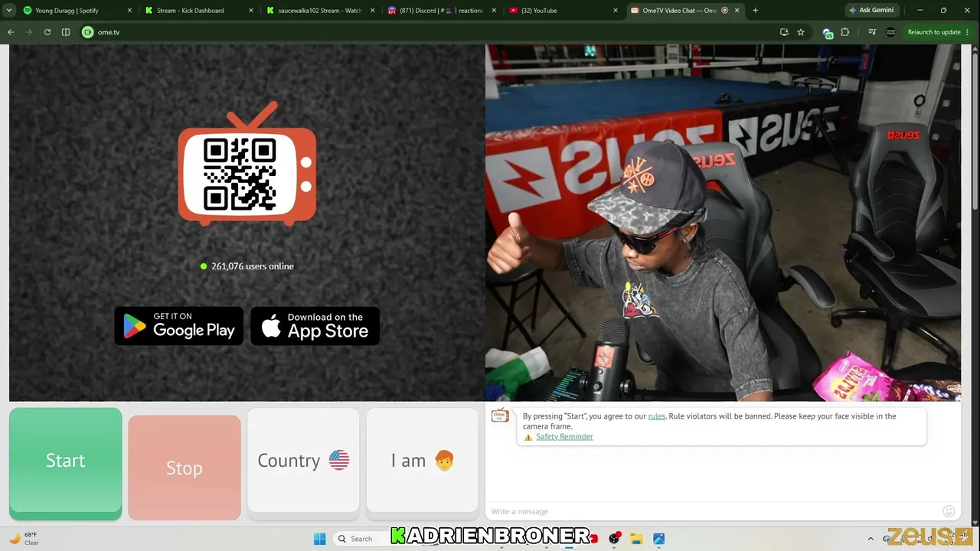Open the media controls icon in toolbar
980x551 pixels.
click(872, 32)
